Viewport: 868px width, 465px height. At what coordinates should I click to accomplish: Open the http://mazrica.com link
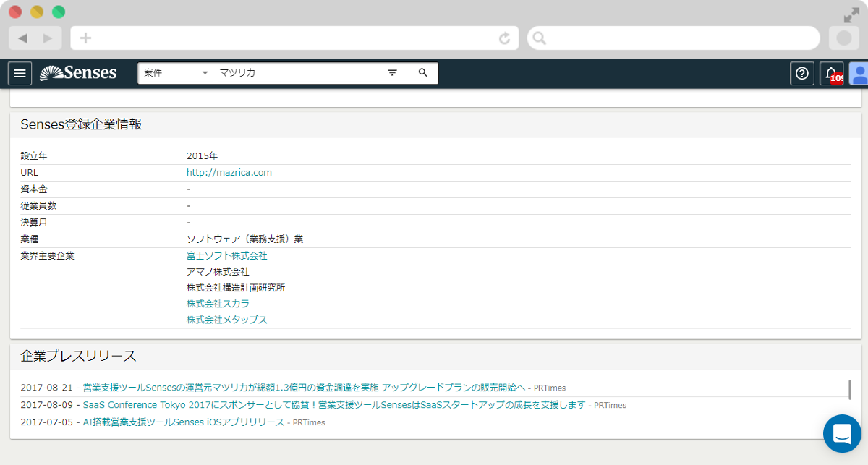tap(229, 172)
